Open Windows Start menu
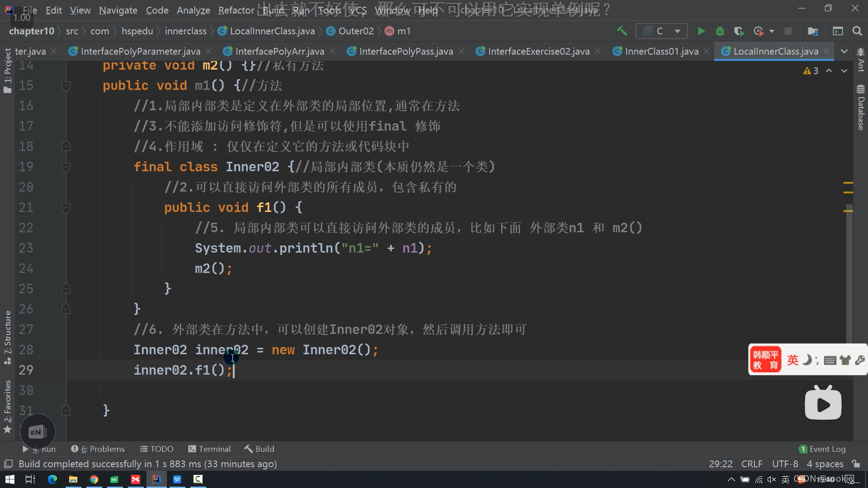 pyautogui.click(x=9, y=479)
